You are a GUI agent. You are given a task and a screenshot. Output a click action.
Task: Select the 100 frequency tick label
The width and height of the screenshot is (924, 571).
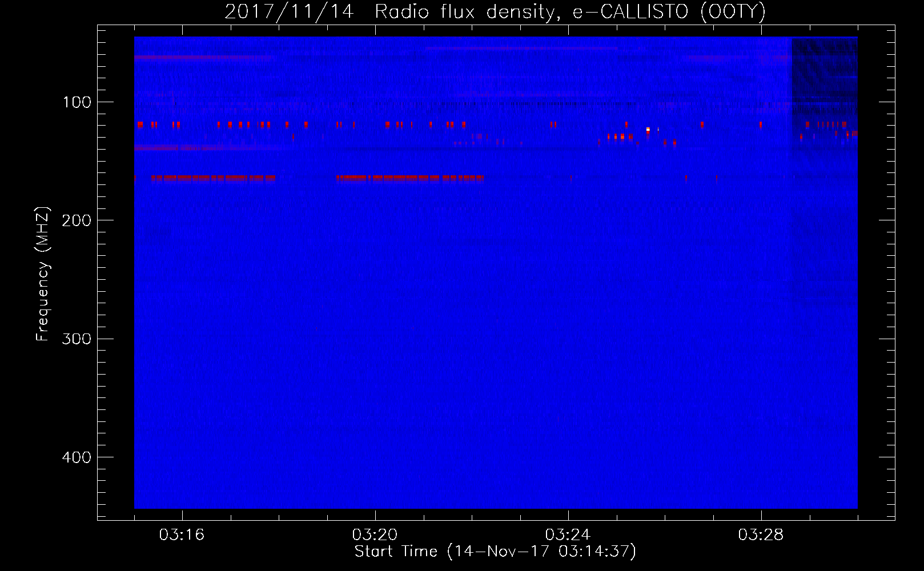pyautogui.click(x=77, y=102)
